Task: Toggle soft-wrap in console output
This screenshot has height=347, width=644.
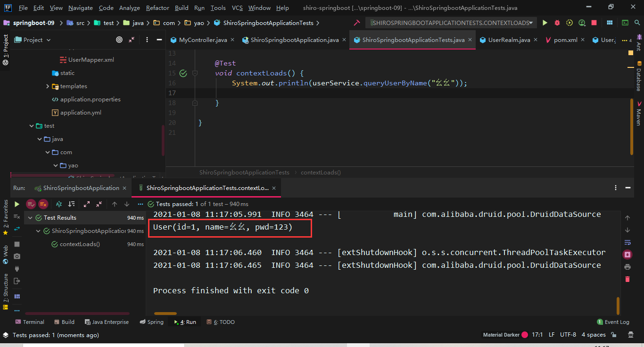Action: tap(627, 242)
